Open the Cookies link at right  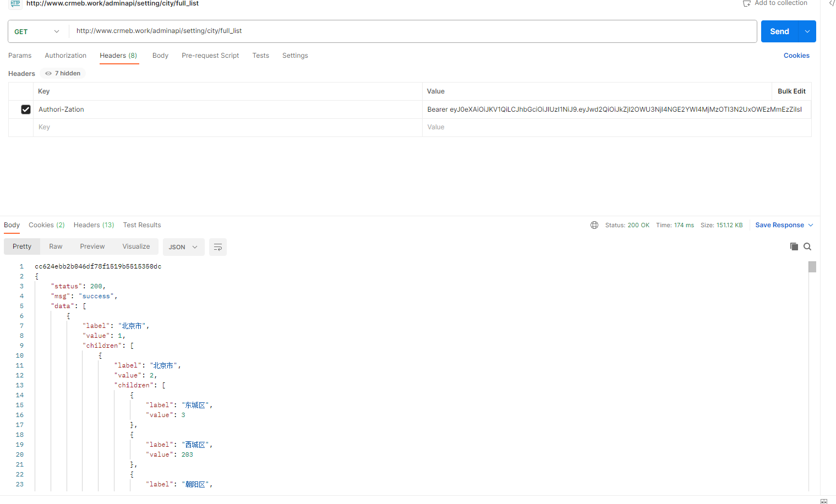(x=796, y=56)
